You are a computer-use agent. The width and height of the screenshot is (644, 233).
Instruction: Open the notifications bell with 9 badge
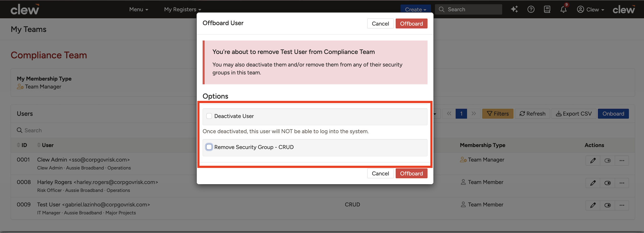563,9
